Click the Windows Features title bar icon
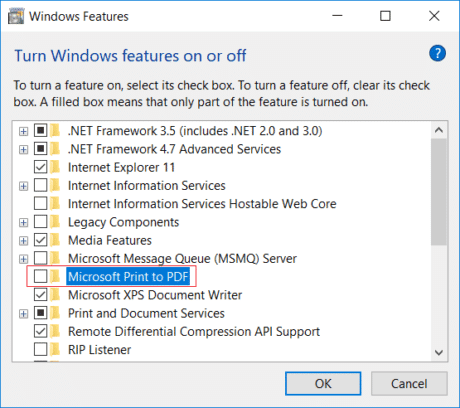 (16, 16)
